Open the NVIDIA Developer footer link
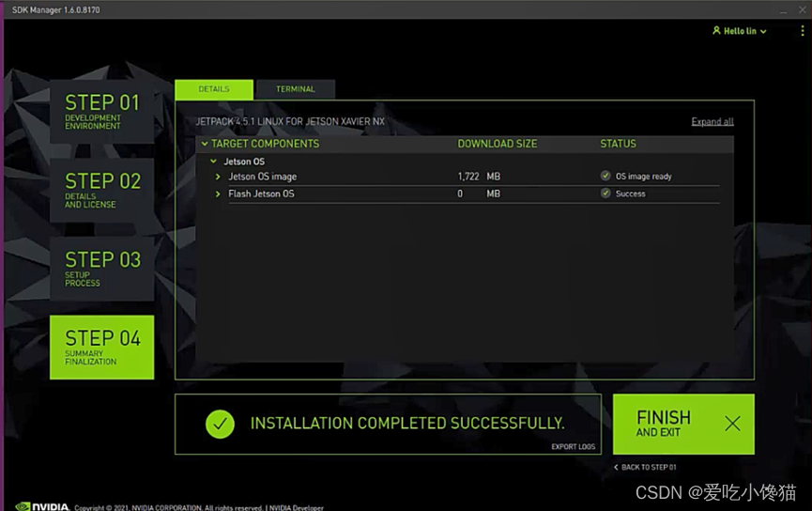 pos(297,507)
